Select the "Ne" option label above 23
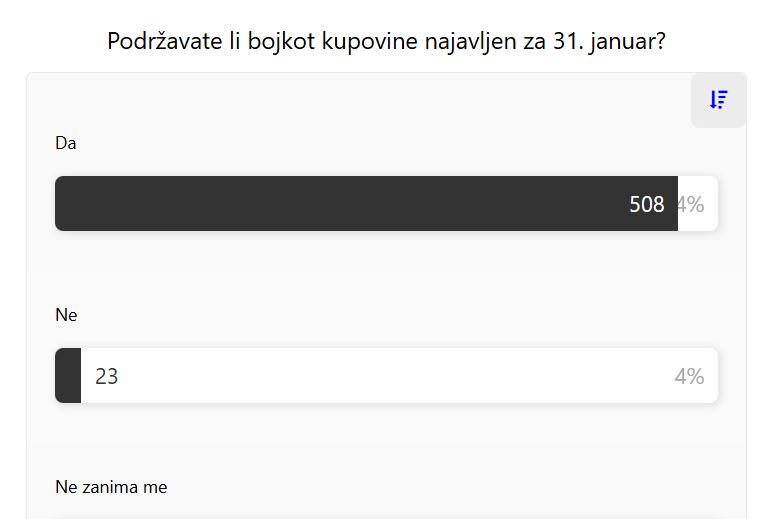 (x=66, y=315)
